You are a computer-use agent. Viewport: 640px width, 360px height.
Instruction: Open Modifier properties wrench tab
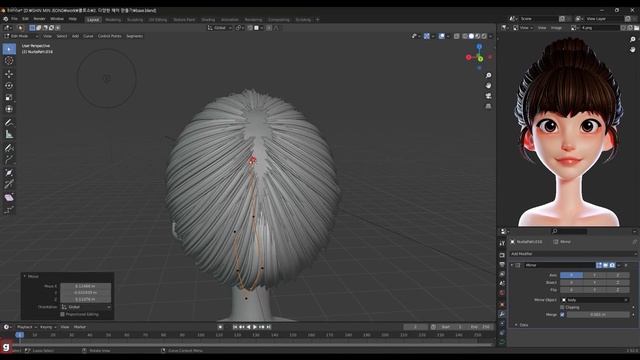502,314
